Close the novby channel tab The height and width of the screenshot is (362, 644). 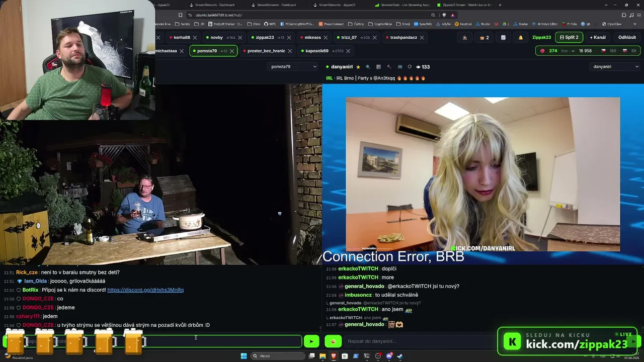240,37
